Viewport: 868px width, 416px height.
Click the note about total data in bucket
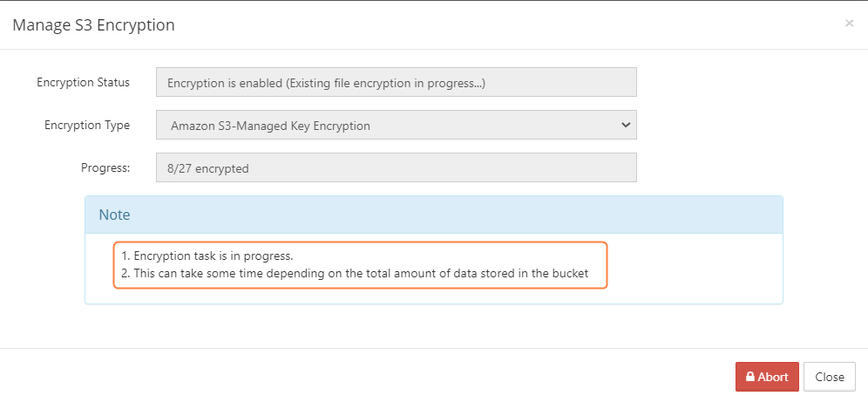361,273
